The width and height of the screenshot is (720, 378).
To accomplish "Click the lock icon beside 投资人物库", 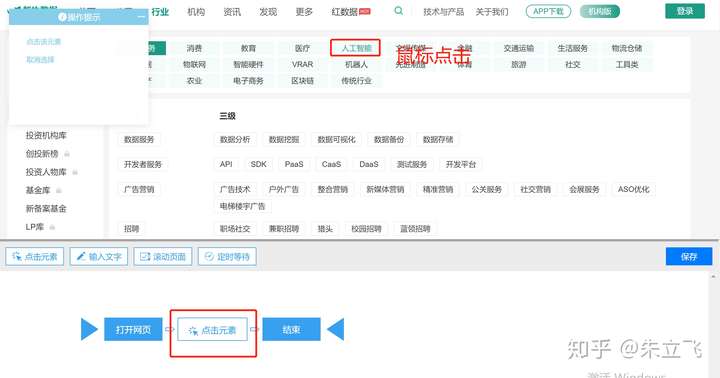I will pos(75,172).
